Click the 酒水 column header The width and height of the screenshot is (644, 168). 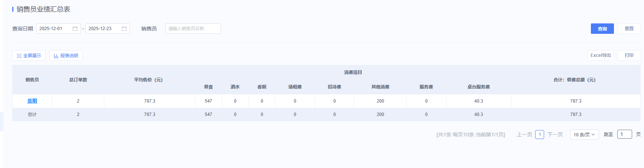[235, 87]
